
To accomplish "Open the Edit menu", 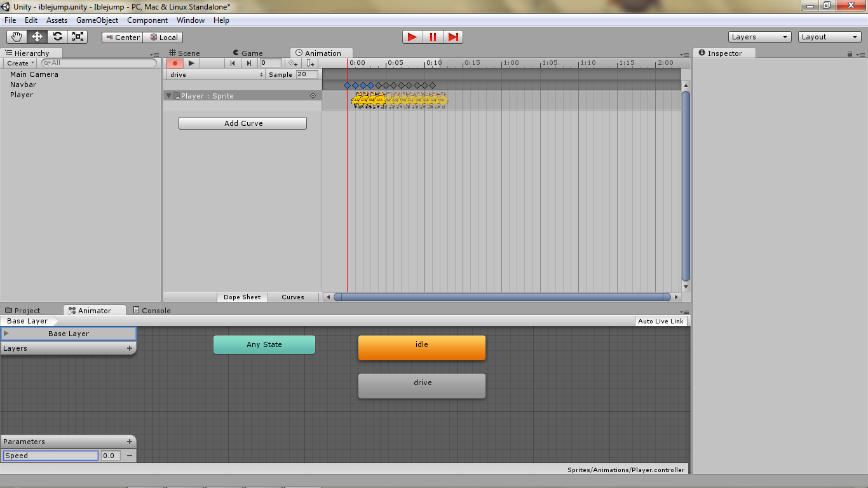I will pos(31,20).
